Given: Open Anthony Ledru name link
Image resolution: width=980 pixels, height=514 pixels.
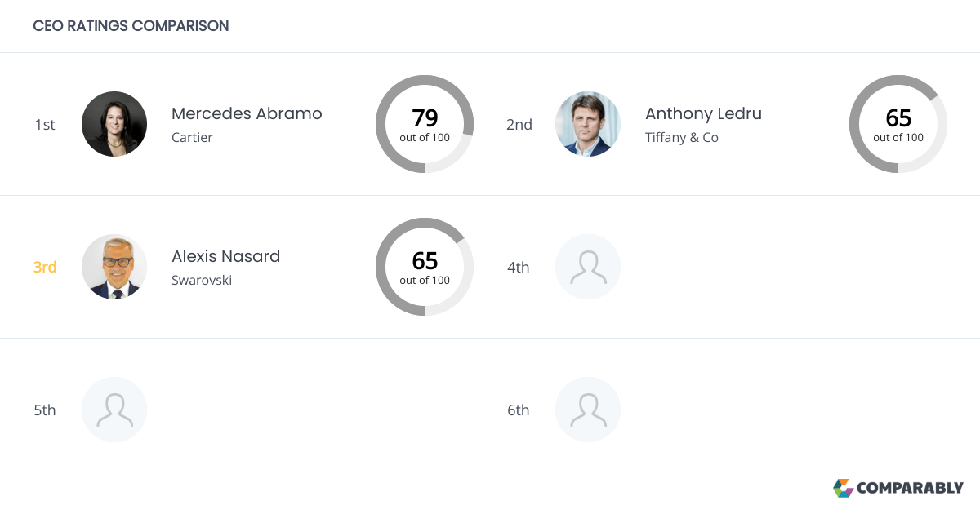Looking at the screenshot, I should pyautogui.click(x=703, y=113).
